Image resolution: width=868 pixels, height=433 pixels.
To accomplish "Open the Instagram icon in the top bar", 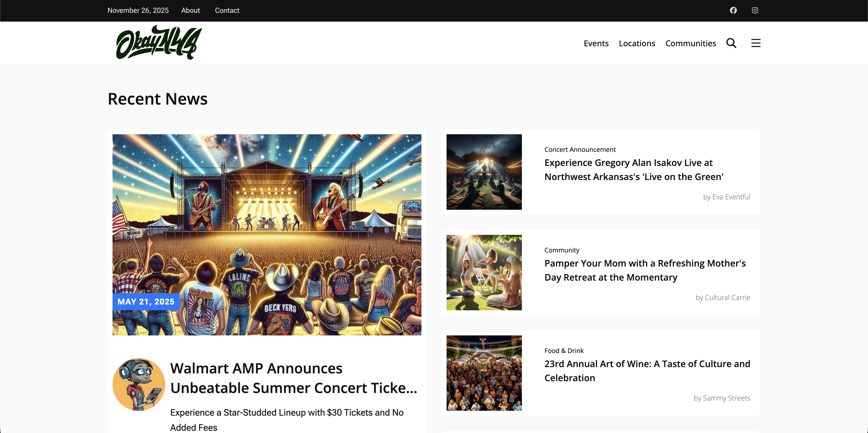I will 755,11.
